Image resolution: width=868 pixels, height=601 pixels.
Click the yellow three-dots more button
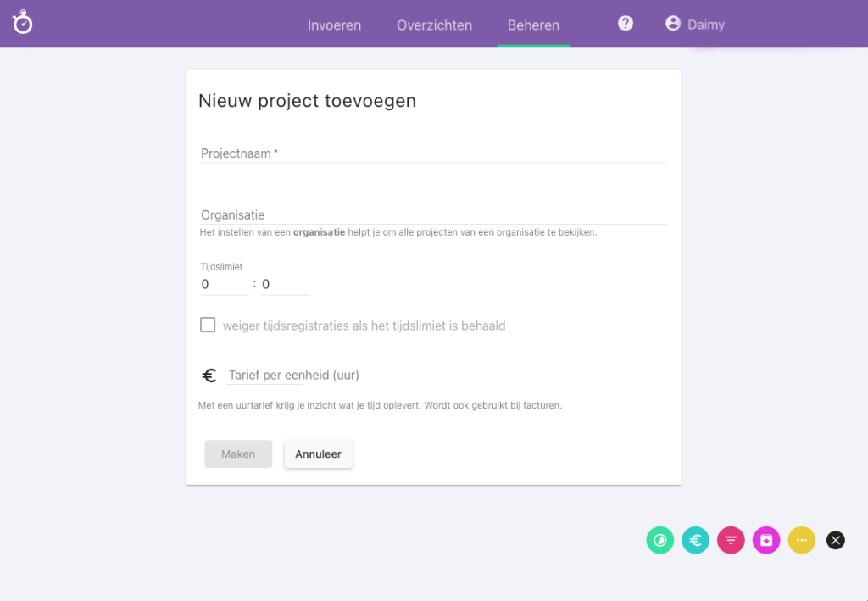802,540
